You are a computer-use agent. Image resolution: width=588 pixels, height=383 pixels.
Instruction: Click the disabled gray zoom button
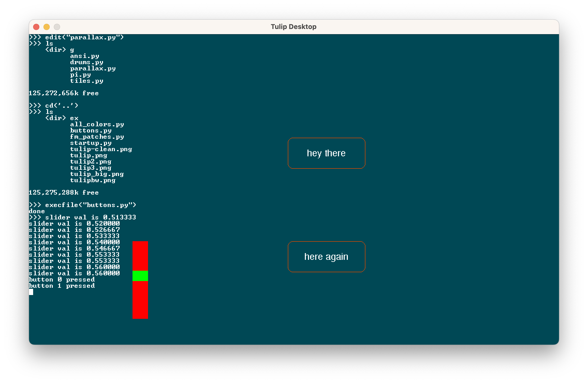pyautogui.click(x=57, y=27)
